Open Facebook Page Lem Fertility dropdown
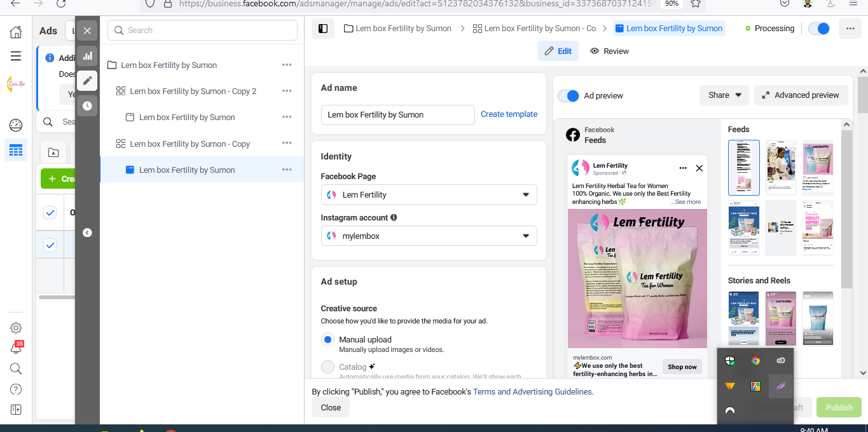 coord(429,194)
